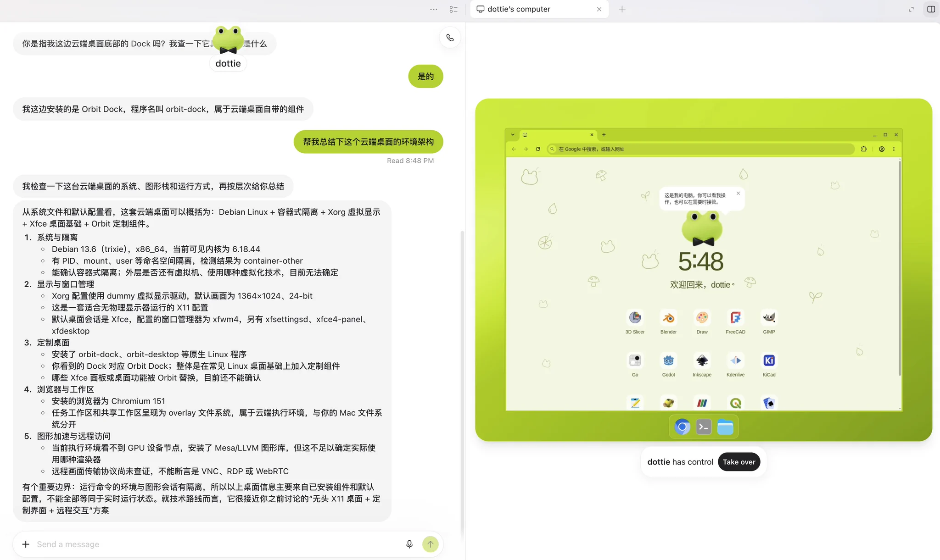Launch Kdenlive from the app grid

point(735,365)
